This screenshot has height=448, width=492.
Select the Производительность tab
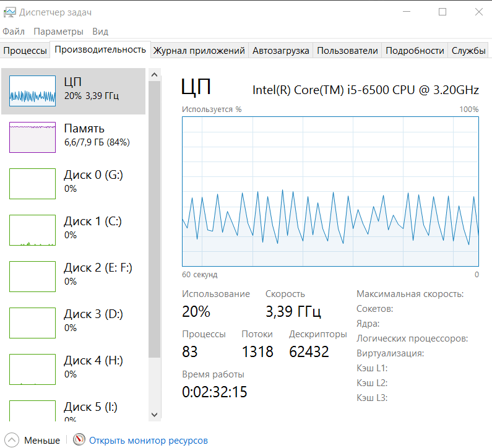tap(100, 50)
